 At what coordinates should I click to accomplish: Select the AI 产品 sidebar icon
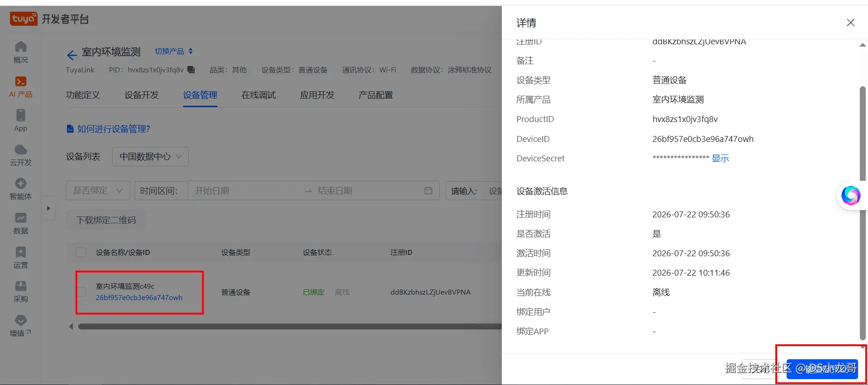pos(20,87)
